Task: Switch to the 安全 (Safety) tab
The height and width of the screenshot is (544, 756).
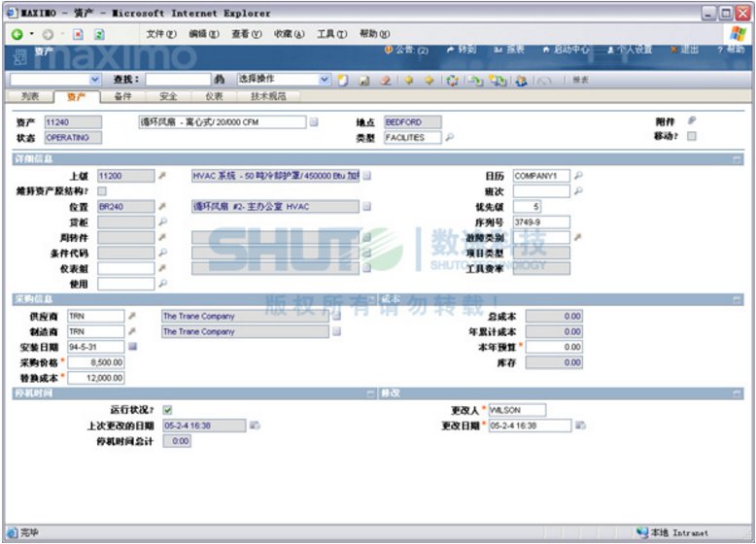Action: [168, 96]
